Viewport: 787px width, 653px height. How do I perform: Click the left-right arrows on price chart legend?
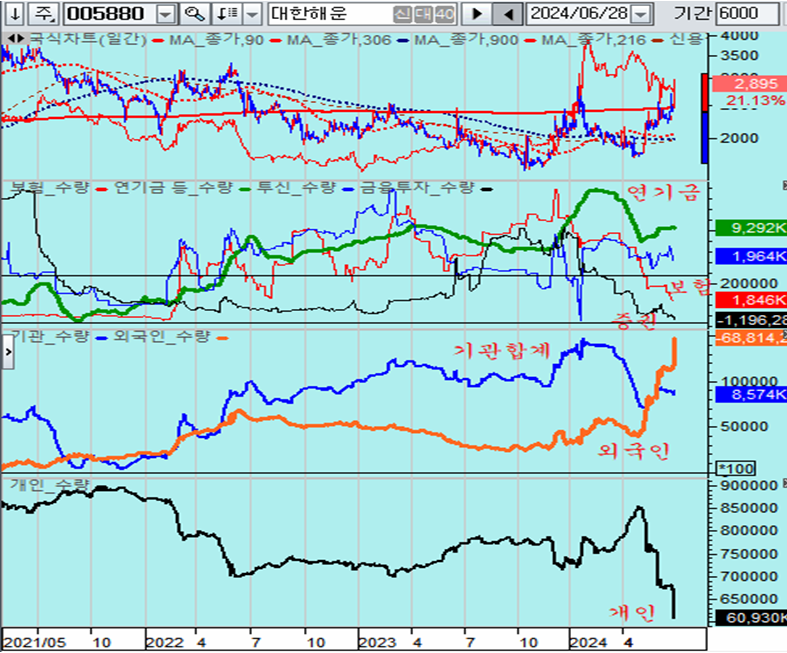point(16,39)
